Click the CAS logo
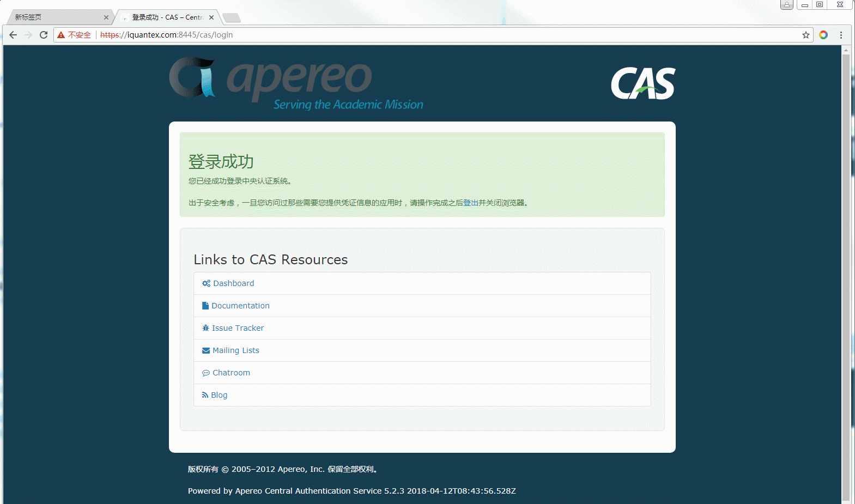This screenshot has width=855, height=504. point(643,83)
